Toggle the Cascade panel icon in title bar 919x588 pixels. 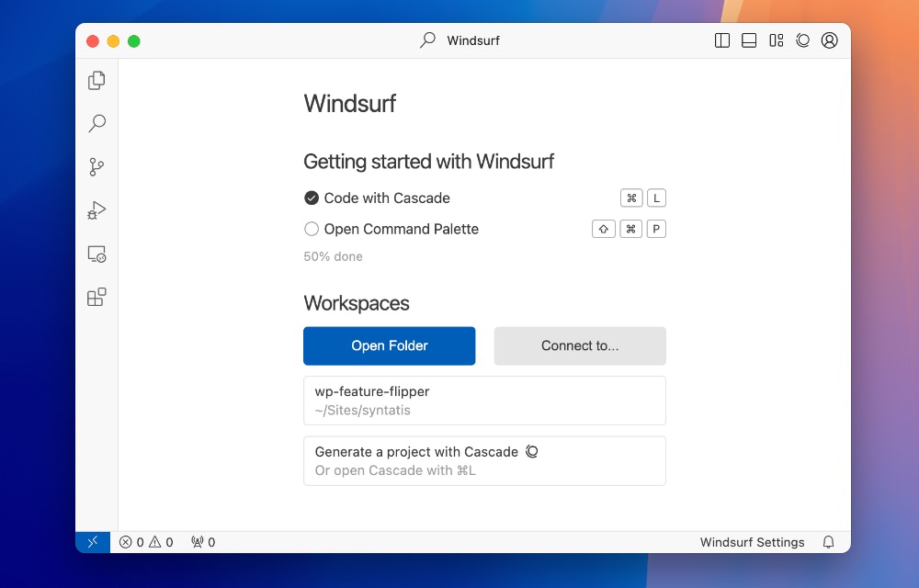802,40
